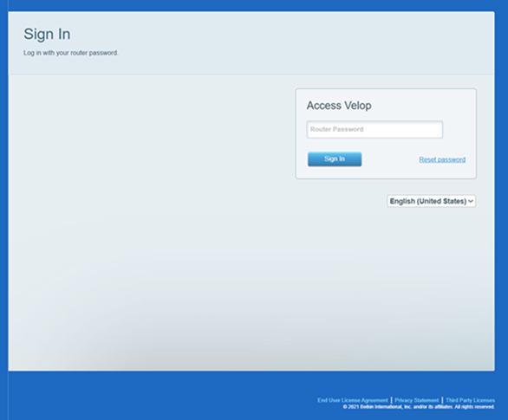Viewport: 508px width, 420px height.
Task: Open the End User License Agreement link
Action: tap(353, 400)
